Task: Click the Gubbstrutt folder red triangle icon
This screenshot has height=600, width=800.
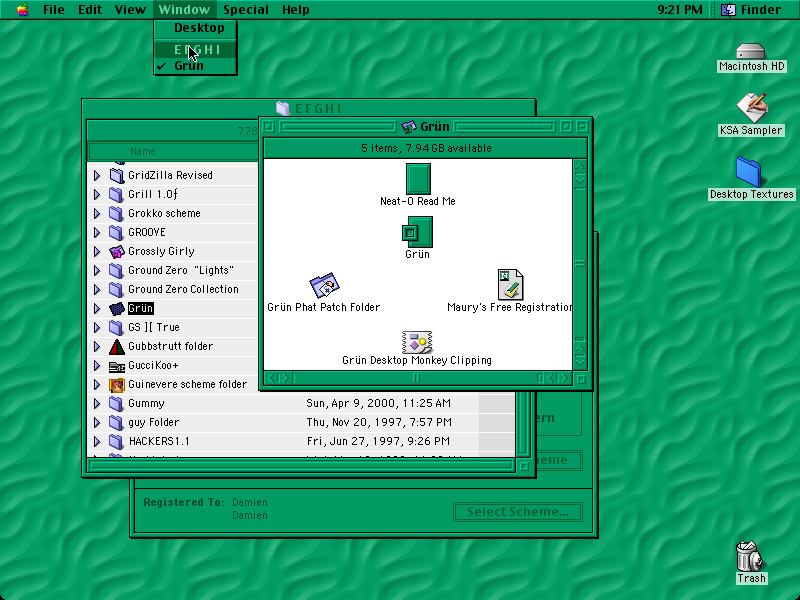Action: pyautogui.click(x=117, y=346)
